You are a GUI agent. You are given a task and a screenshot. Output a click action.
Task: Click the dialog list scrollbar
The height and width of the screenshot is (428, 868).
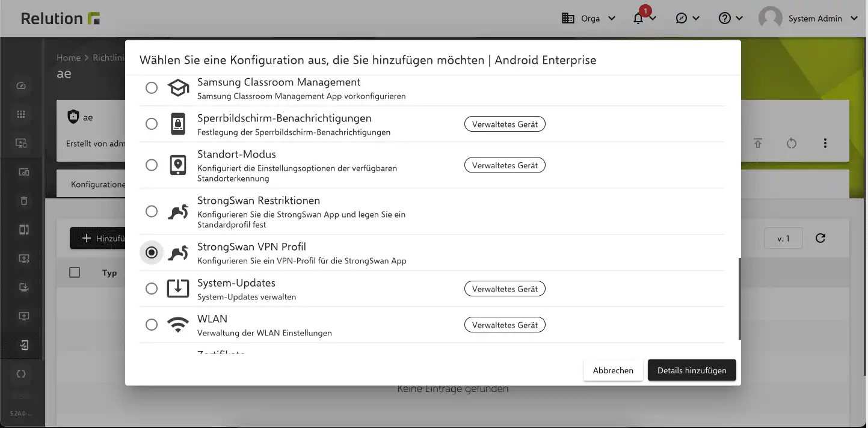tap(739, 299)
